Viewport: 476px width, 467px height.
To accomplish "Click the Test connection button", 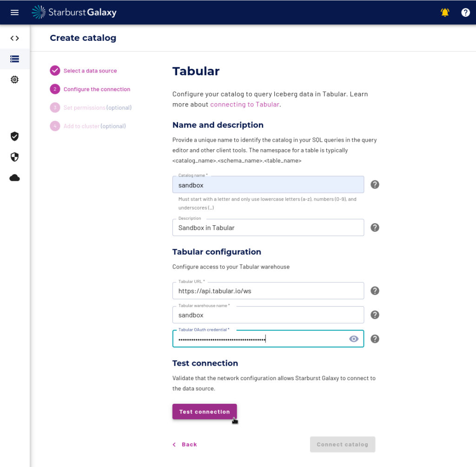I will tap(205, 411).
